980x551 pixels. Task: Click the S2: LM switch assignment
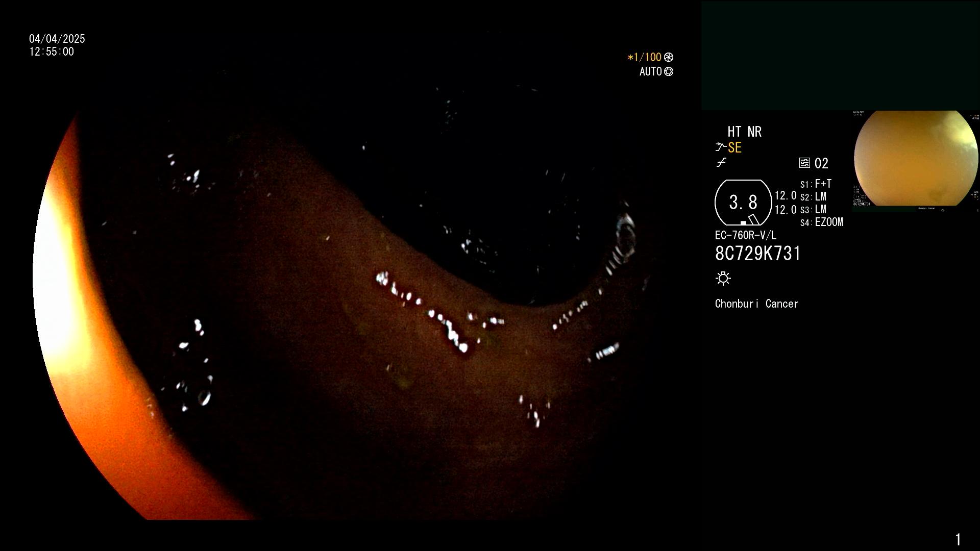click(814, 196)
